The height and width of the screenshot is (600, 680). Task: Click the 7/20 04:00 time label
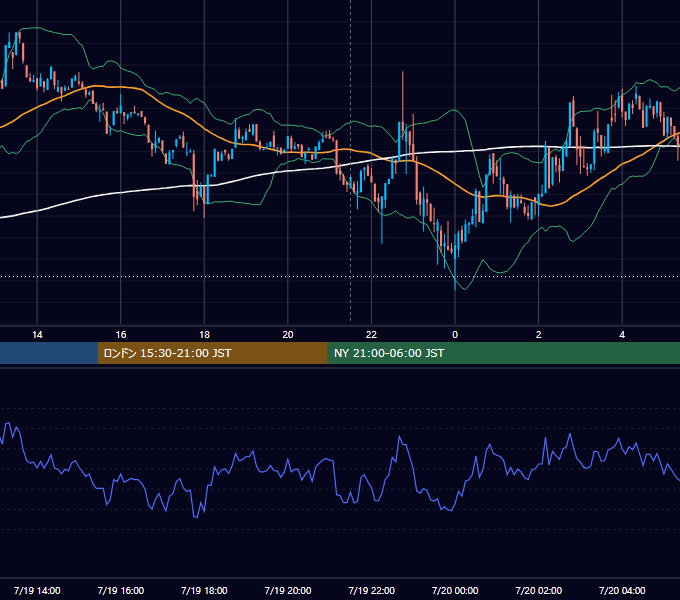(622, 590)
